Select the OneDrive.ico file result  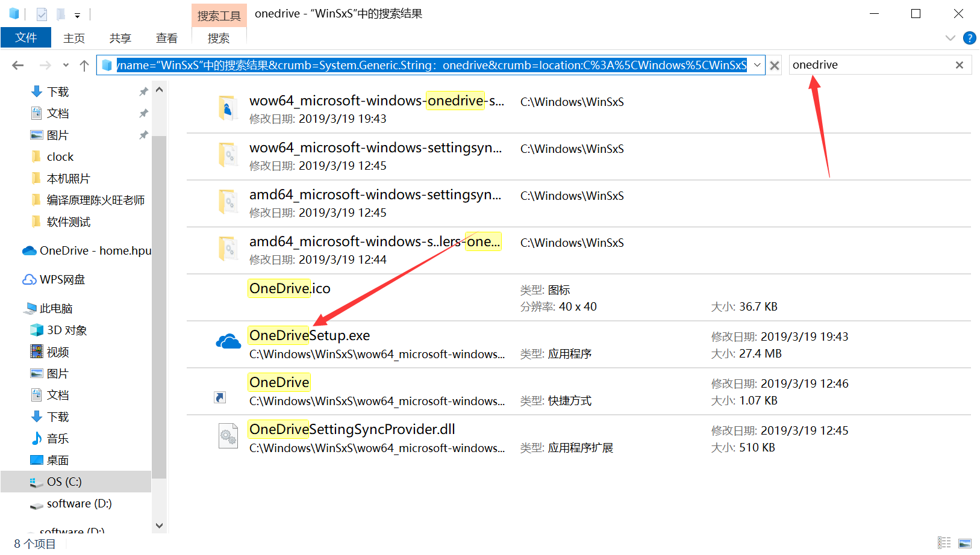[x=290, y=288]
